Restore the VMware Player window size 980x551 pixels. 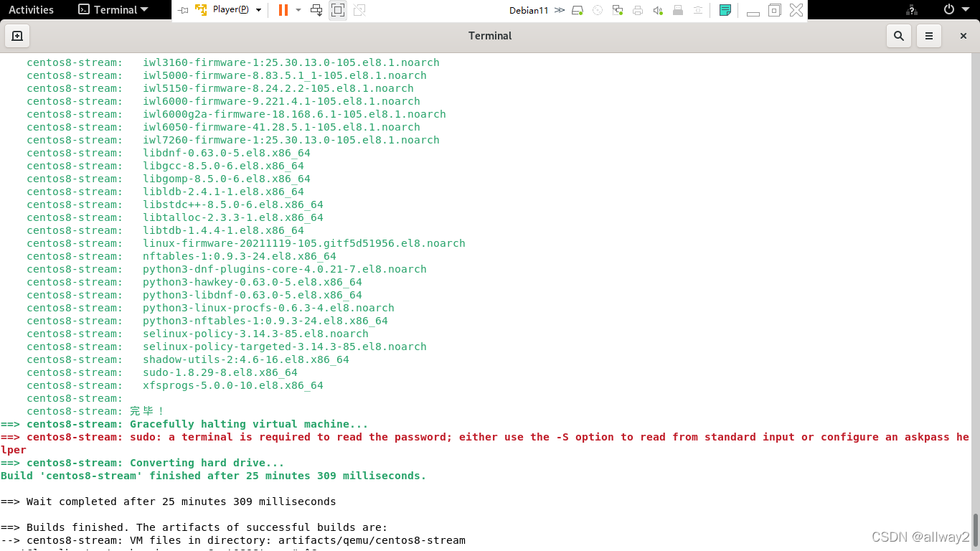click(774, 10)
